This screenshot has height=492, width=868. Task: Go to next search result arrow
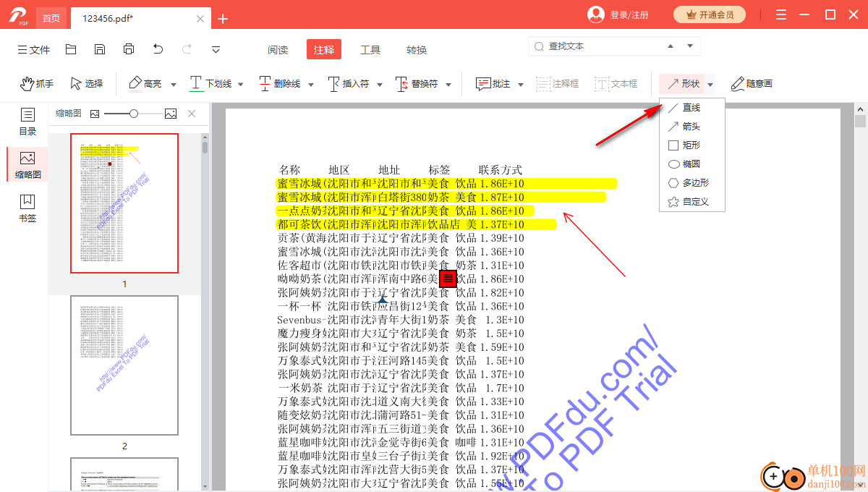pyautogui.click(x=690, y=46)
